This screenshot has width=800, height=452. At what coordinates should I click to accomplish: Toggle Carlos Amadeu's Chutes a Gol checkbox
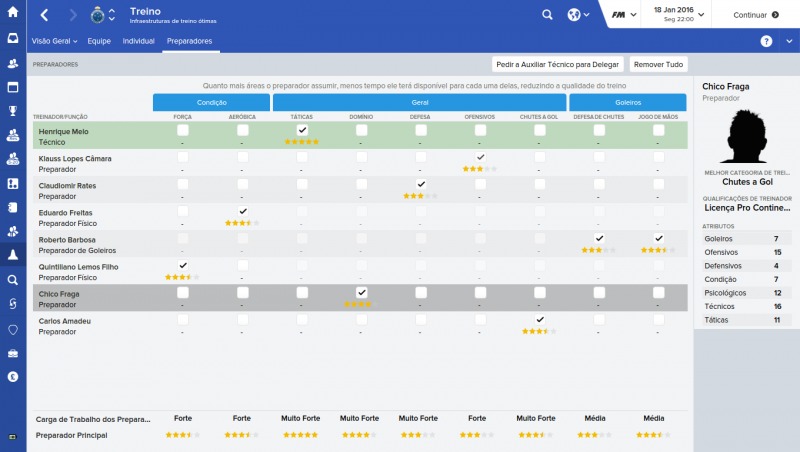coord(539,319)
